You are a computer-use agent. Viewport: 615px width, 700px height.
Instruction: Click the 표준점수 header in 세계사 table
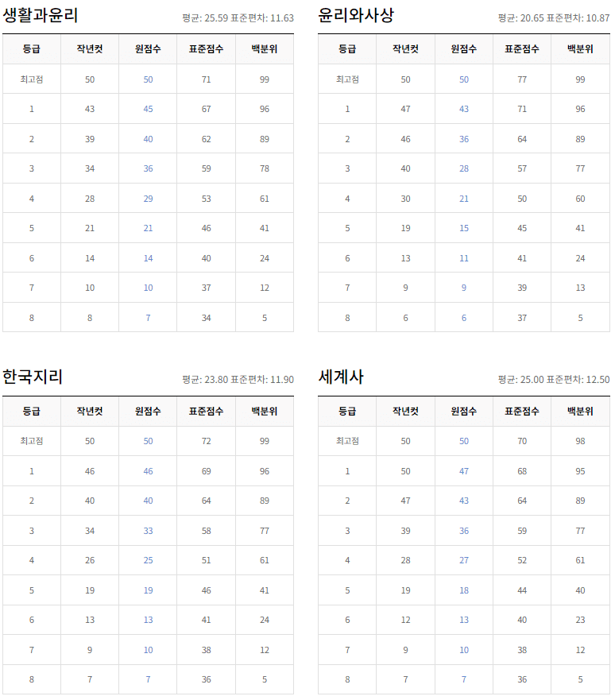(522, 411)
